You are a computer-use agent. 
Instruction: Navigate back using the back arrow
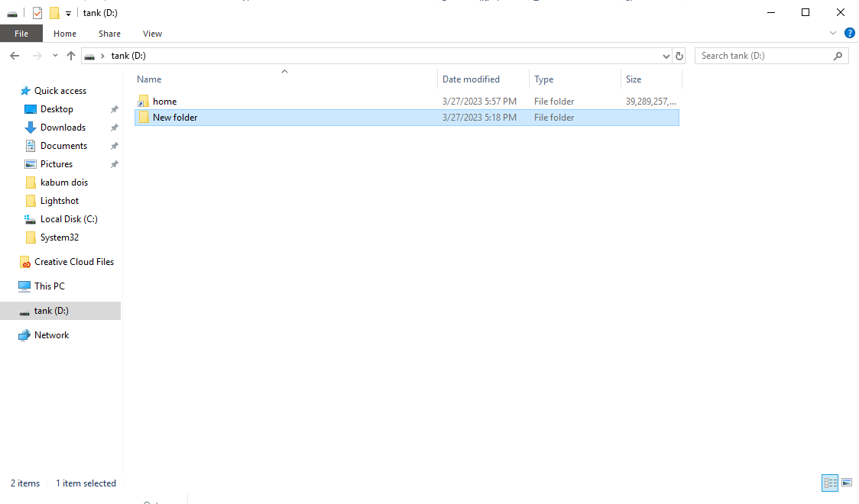(x=14, y=55)
